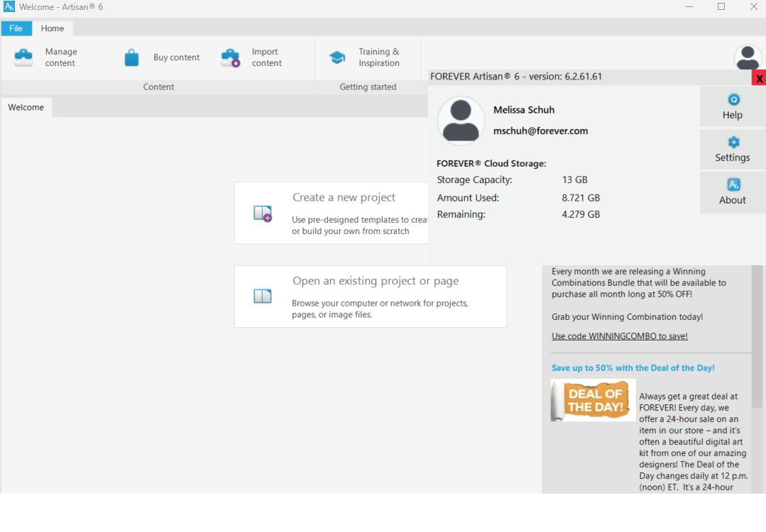The image size is (766, 532).
Task: Click Open an existing project or page heading
Action: pyautogui.click(x=376, y=281)
